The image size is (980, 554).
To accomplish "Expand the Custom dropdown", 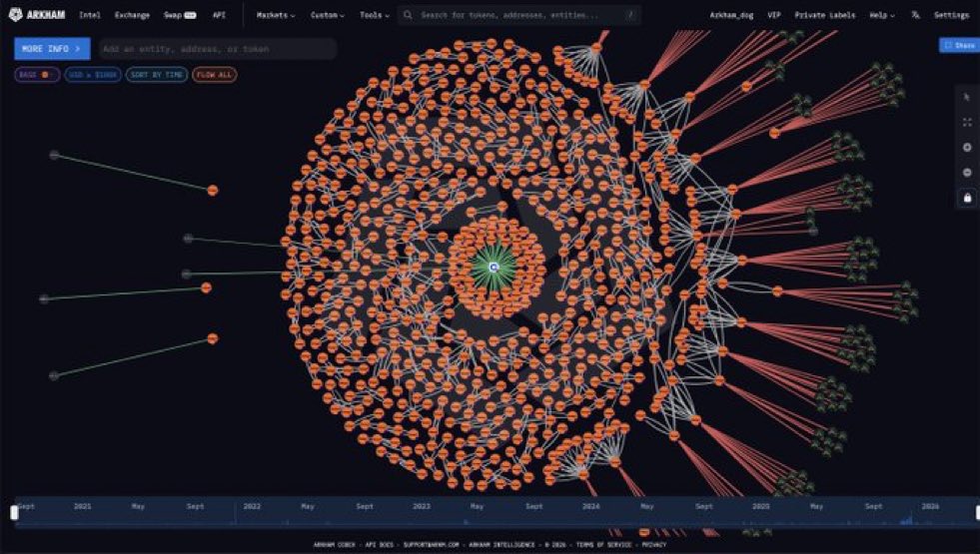I will pyautogui.click(x=328, y=15).
